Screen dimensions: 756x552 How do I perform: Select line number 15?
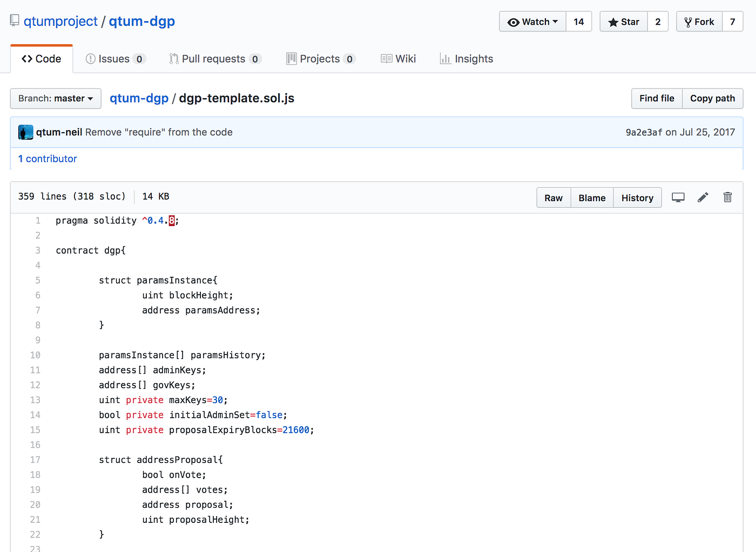click(x=35, y=430)
